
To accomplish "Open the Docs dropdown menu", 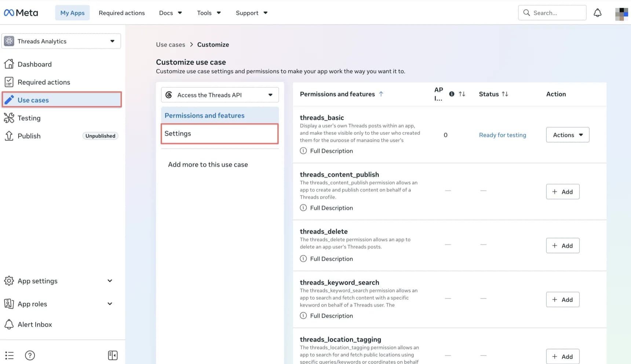I will click(170, 13).
